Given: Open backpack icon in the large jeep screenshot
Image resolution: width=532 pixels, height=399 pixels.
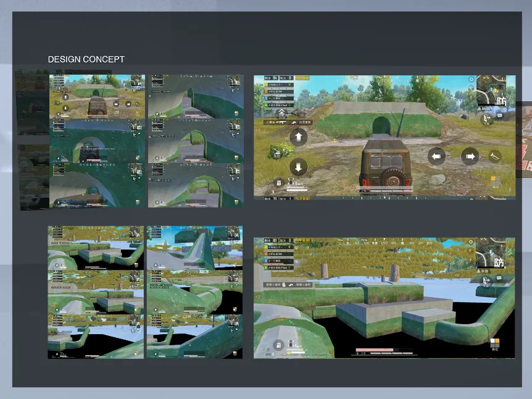Looking at the screenshot, I should pos(278,183).
